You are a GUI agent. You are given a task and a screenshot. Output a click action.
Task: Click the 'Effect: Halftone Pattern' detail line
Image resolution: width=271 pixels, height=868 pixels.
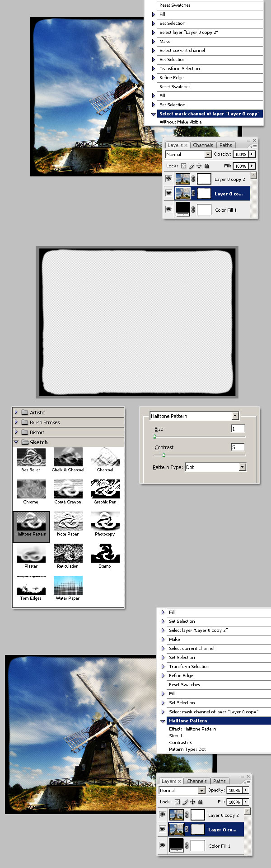pos(192,729)
